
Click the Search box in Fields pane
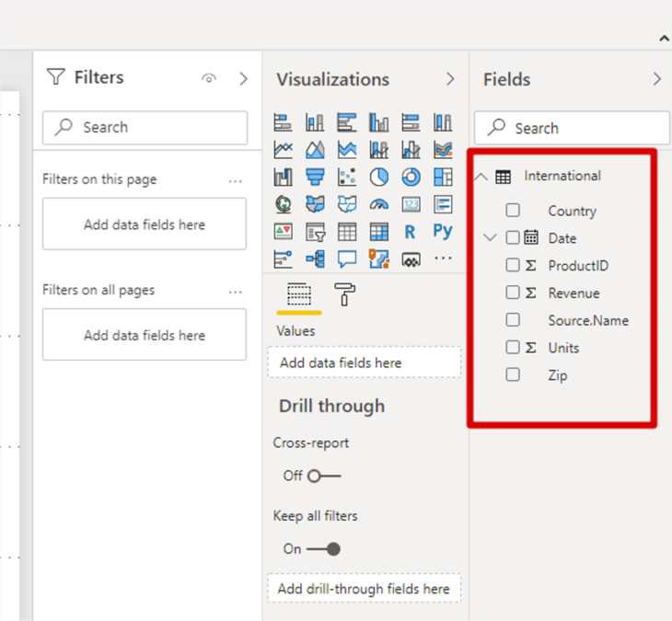tap(572, 128)
